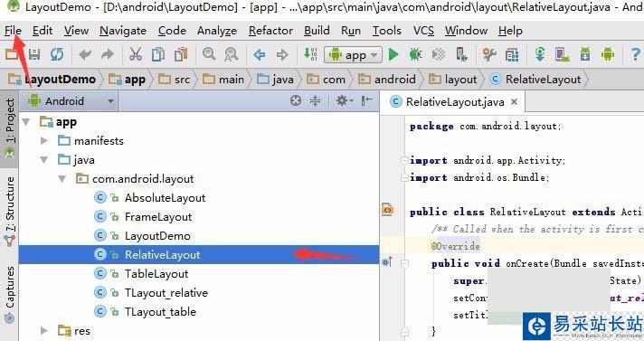The height and width of the screenshot is (341, 644).
Task: Open the VCS menu
Action: [423, 31]
